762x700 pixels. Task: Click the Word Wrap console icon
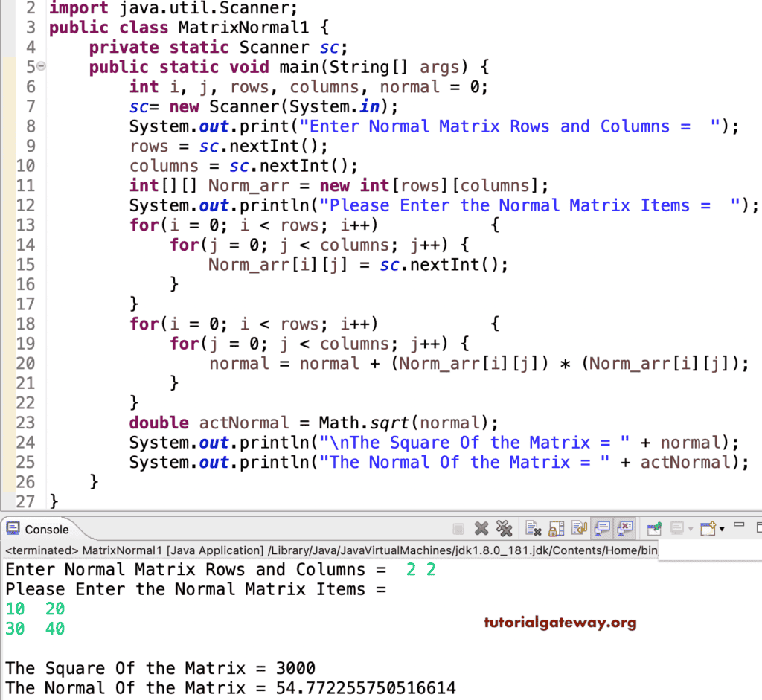point(580,528)
